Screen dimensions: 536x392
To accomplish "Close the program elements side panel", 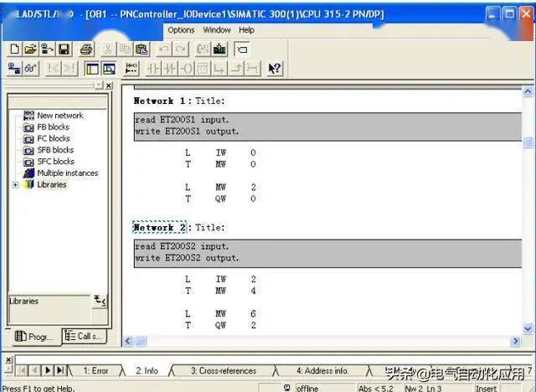I will coord(109,85).
